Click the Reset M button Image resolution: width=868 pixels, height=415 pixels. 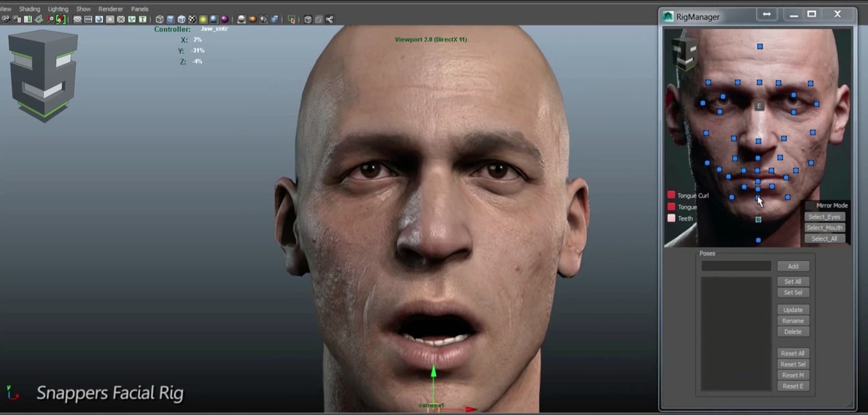793,375
